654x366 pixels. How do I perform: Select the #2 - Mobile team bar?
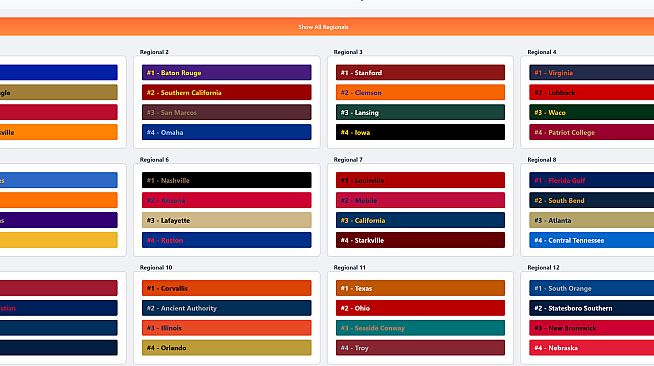coord(420,201)
